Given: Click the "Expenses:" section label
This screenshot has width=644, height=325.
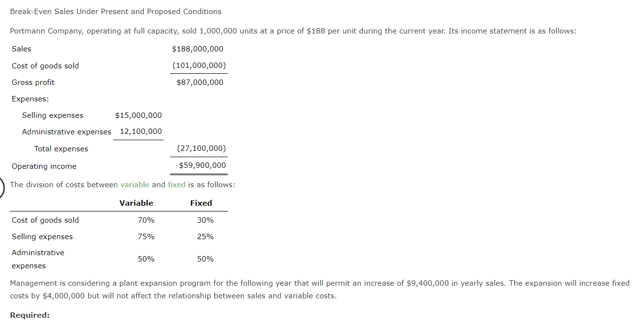Looking at the screenshot, I should tap(30, 99).
